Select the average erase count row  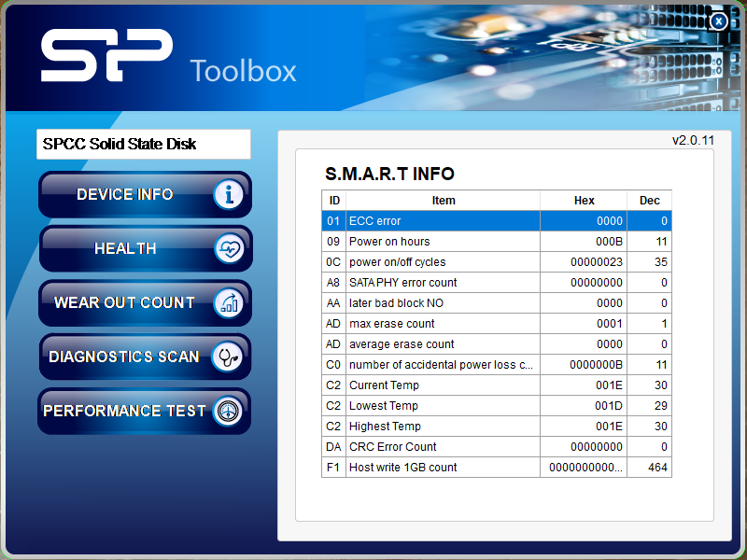coord(497,343)
